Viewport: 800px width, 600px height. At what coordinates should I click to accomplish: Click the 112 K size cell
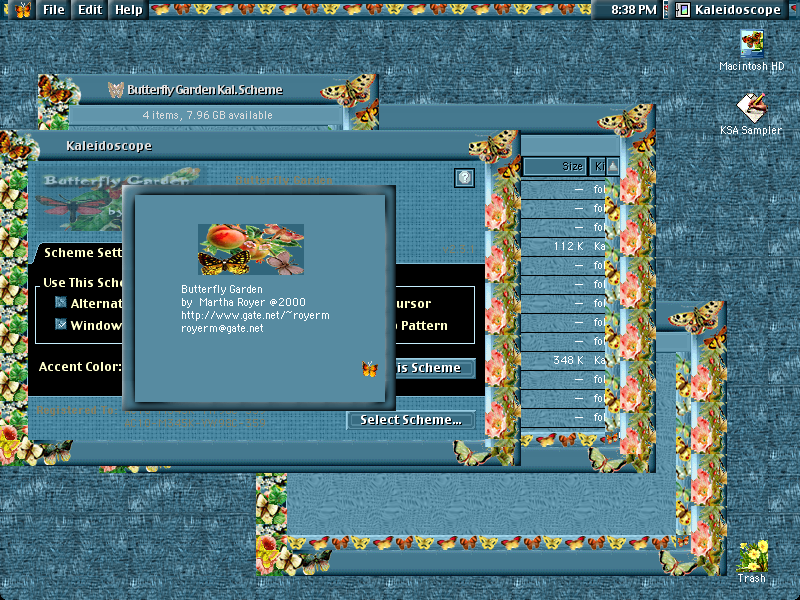point(568,246)
